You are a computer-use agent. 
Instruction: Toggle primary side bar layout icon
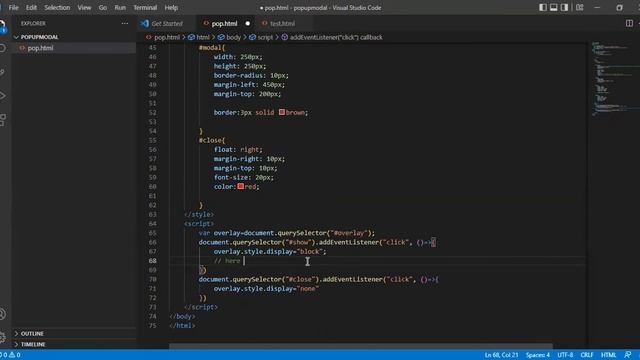pos(542,7)
